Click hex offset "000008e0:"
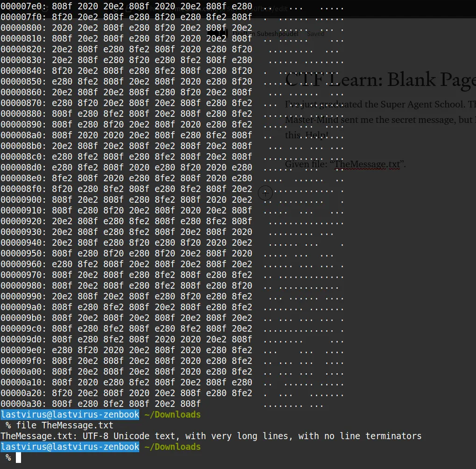The image size is (476, 469). pos(23,178)
